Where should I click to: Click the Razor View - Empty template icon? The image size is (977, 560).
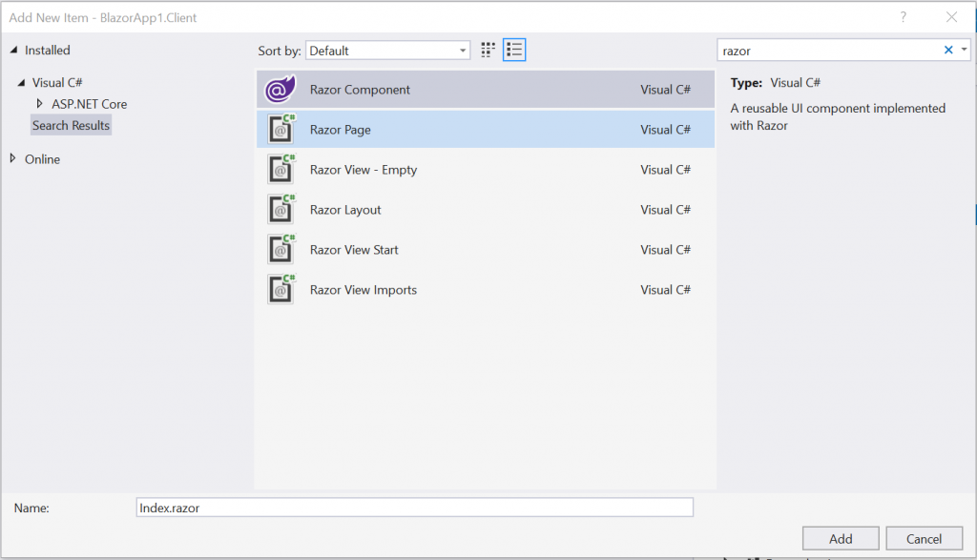(x=280, y=169)
